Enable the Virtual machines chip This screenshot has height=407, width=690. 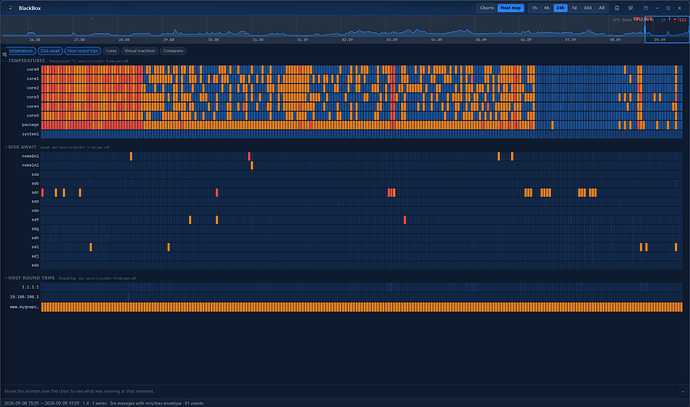[x=139, y=51]
